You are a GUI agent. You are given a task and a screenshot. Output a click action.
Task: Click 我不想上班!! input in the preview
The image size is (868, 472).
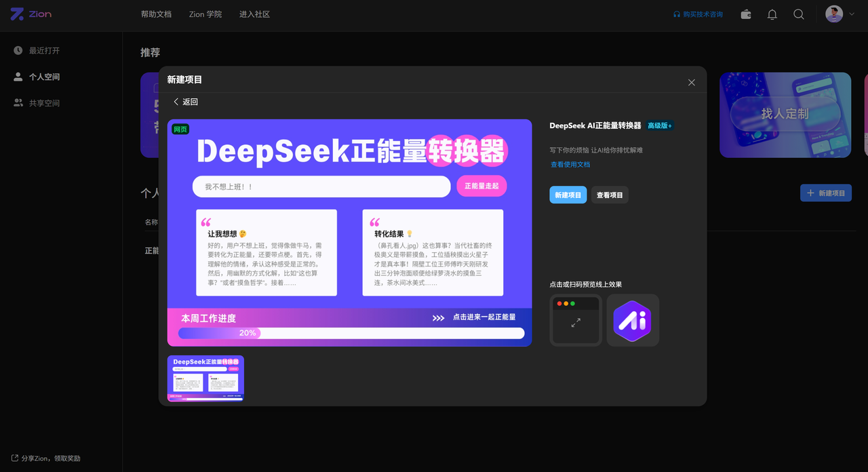coord(321,186)
